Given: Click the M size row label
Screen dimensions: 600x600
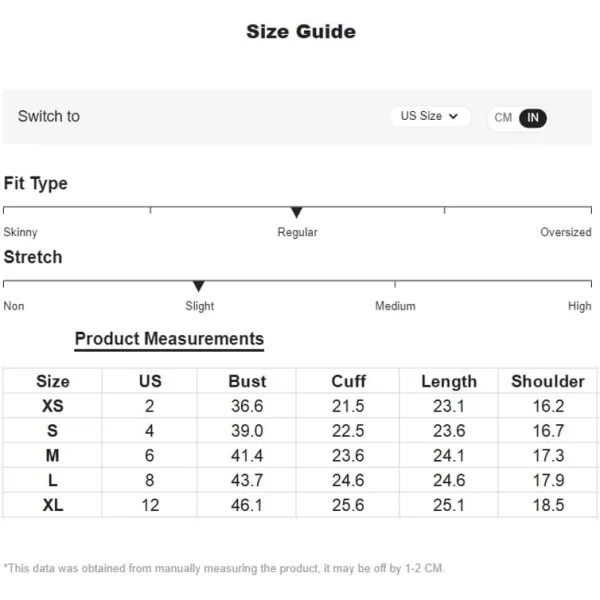Looking at the screenshot, I should tap(53, 455).
